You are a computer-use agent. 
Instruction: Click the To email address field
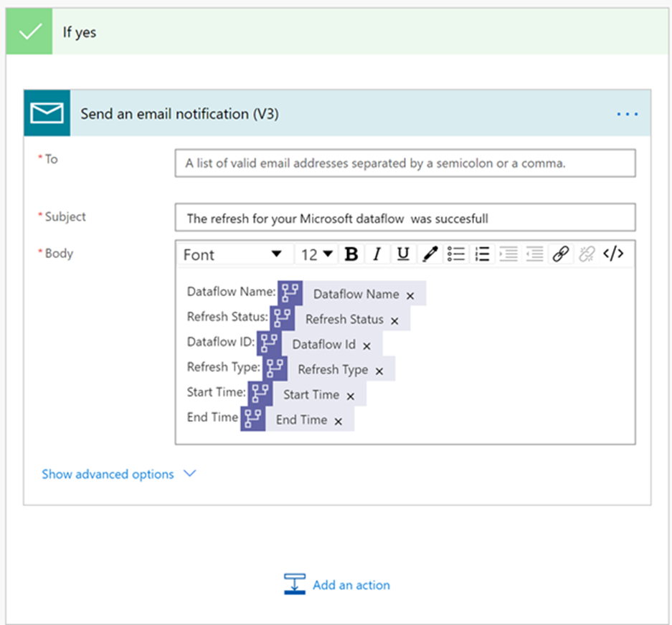point(405,163)
